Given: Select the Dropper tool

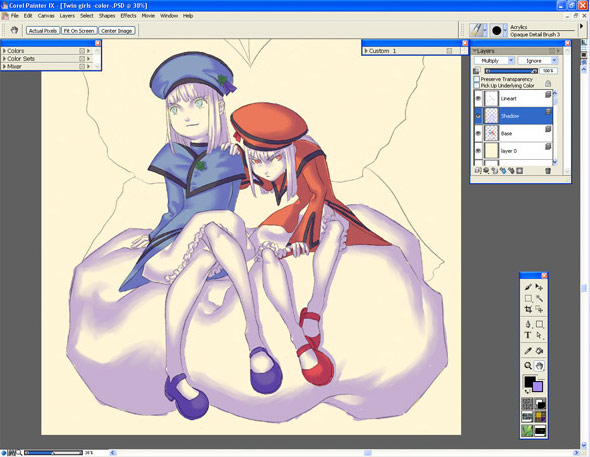Looking at the screenshot, I should (528, 351).
